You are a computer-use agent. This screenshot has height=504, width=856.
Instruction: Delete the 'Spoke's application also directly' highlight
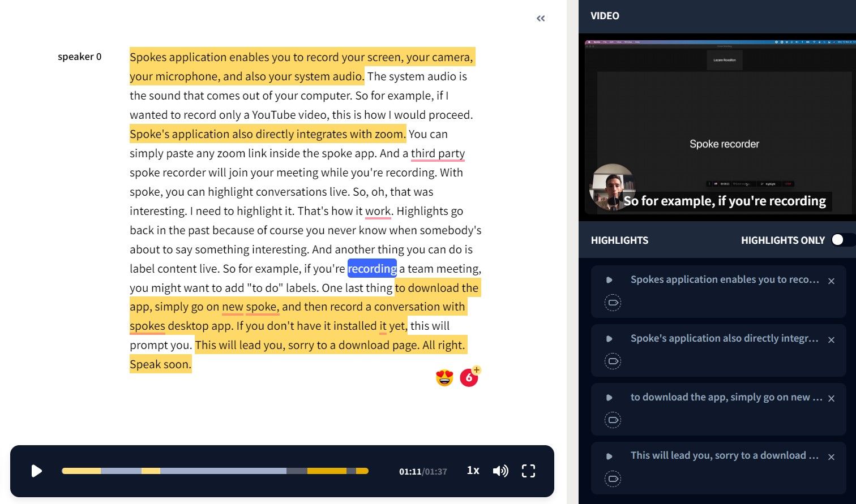[x=831, y=340]
